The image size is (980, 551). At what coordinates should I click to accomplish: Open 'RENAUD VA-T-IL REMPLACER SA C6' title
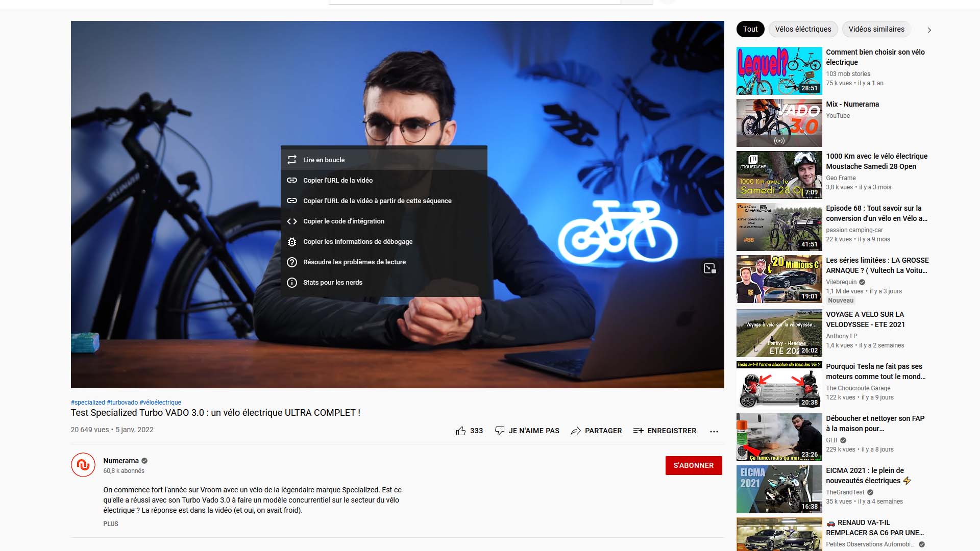[875, 528]
